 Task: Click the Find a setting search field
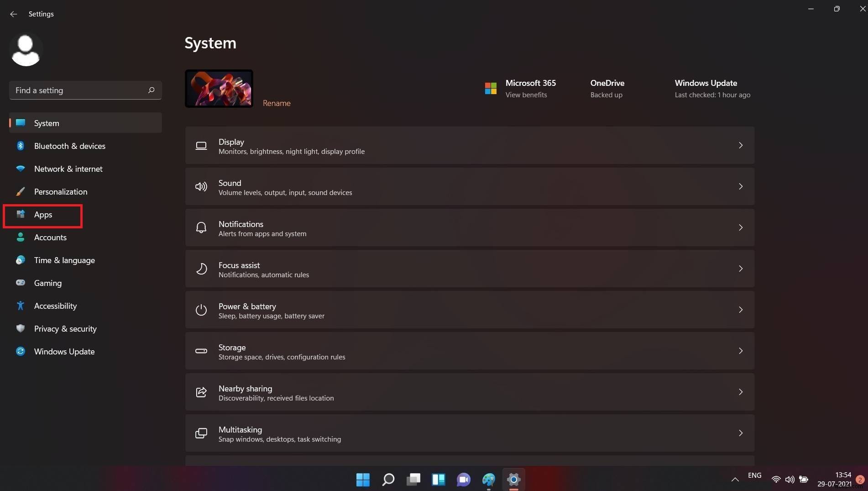[x=85, y=90]
